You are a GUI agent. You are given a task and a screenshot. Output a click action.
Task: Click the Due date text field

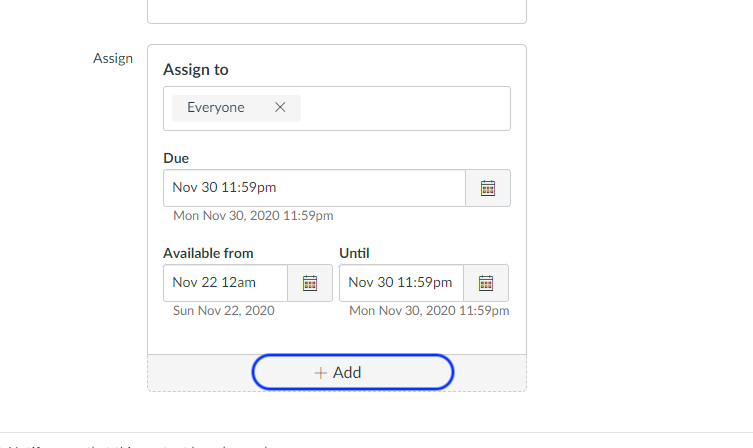(314, 188)
